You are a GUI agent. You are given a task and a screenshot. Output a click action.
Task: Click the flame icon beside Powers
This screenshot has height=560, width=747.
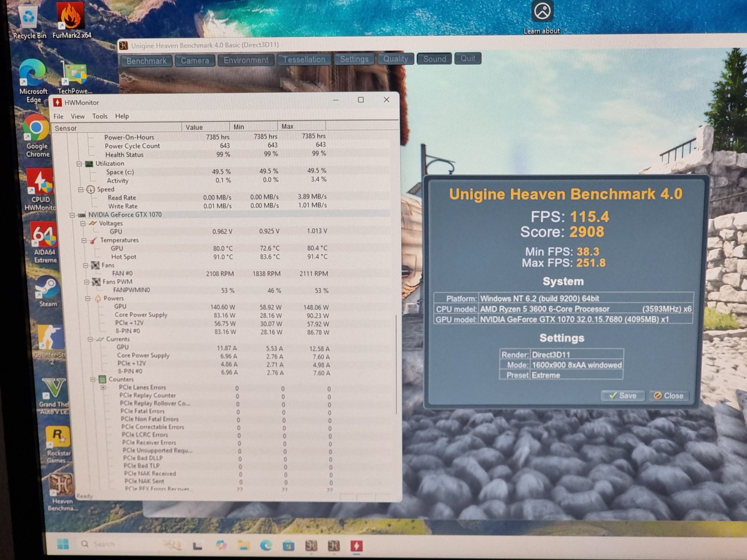(x=98, y=299)
